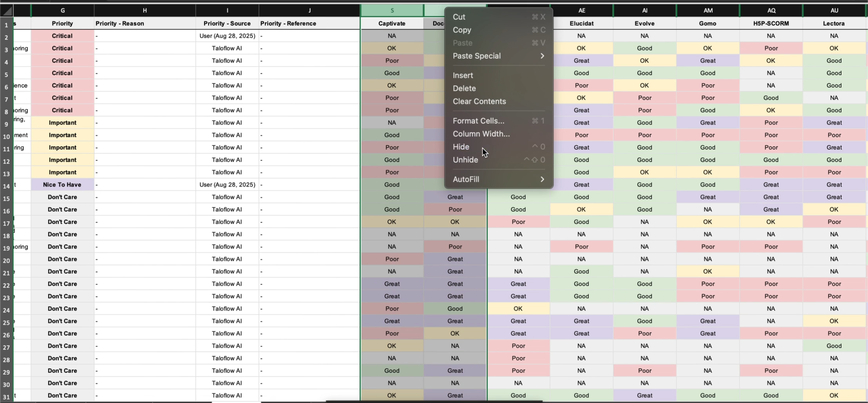Click the select-all corner triangle
This screenshot has height=403, width=868.
tap(7, 11)
